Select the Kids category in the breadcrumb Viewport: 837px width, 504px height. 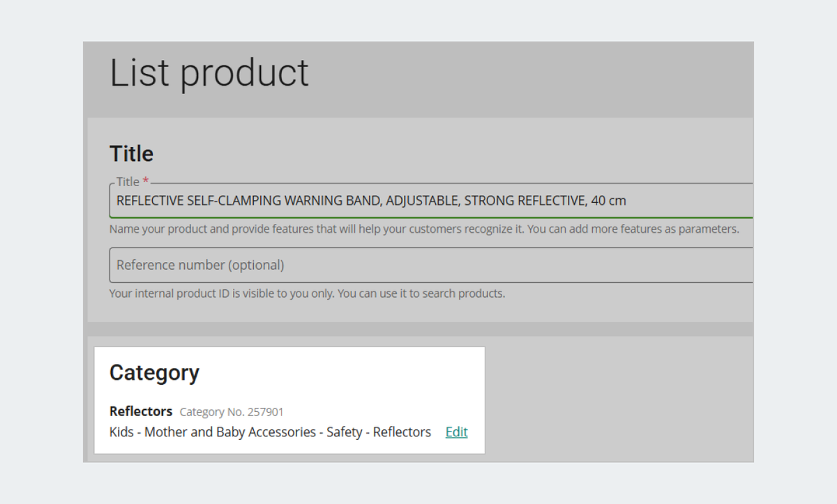click(123, 432)
